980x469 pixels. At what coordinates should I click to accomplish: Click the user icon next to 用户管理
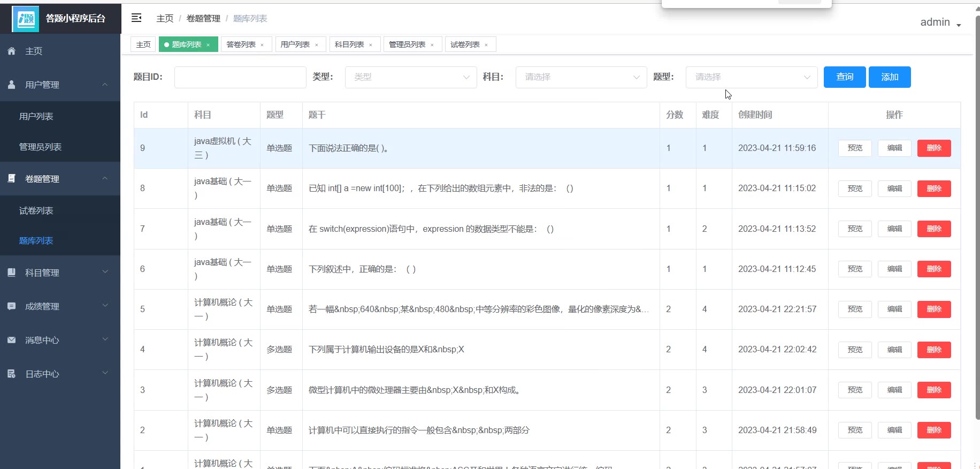tap(11, 85)
